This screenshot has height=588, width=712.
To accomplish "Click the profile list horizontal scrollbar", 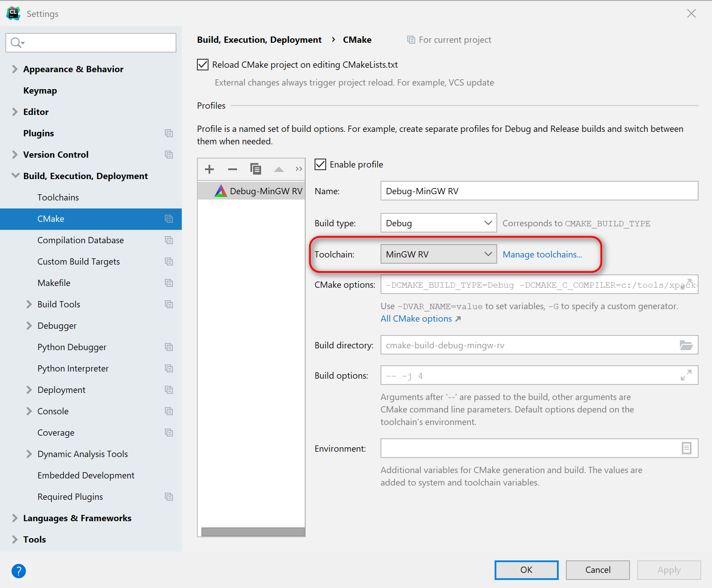I will coord(253,532).
